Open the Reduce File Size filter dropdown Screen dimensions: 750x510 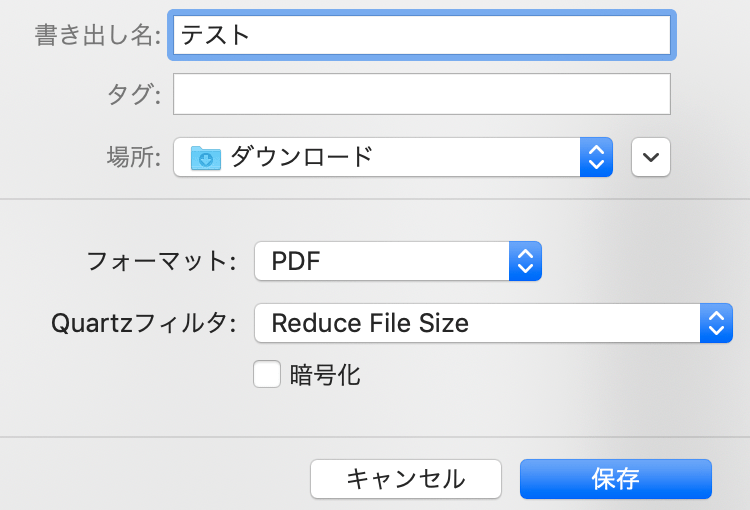480,323
